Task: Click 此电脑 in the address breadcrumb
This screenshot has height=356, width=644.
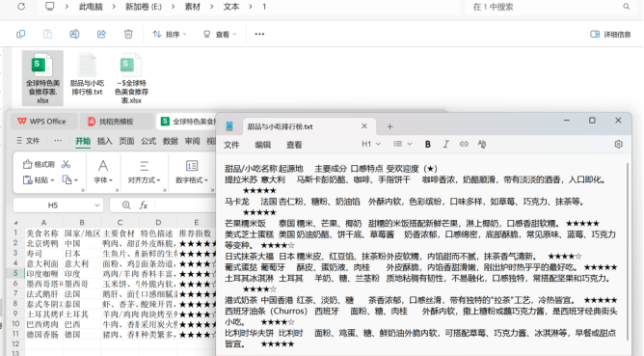Action: click(x=91, y=7)
